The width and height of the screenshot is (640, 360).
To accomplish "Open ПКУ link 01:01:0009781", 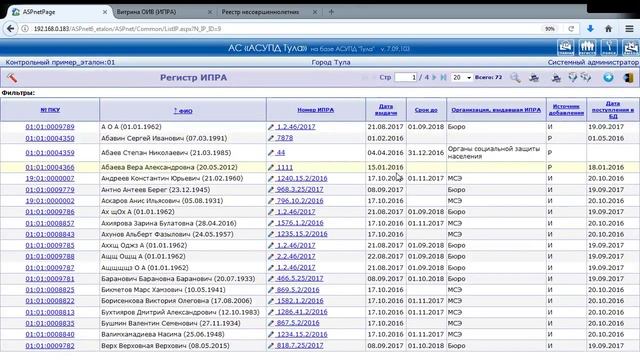I will [x=50, y=279].
